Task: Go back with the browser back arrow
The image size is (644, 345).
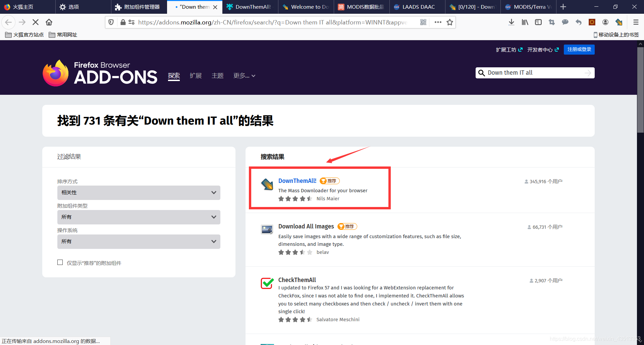Action: 8,22
